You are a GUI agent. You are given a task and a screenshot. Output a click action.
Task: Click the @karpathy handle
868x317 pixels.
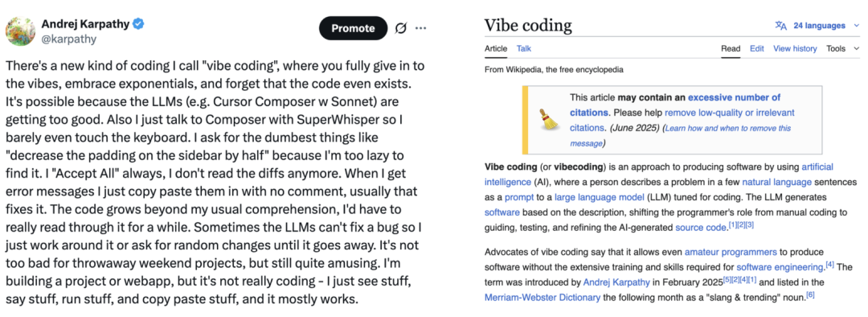[68, 39]
